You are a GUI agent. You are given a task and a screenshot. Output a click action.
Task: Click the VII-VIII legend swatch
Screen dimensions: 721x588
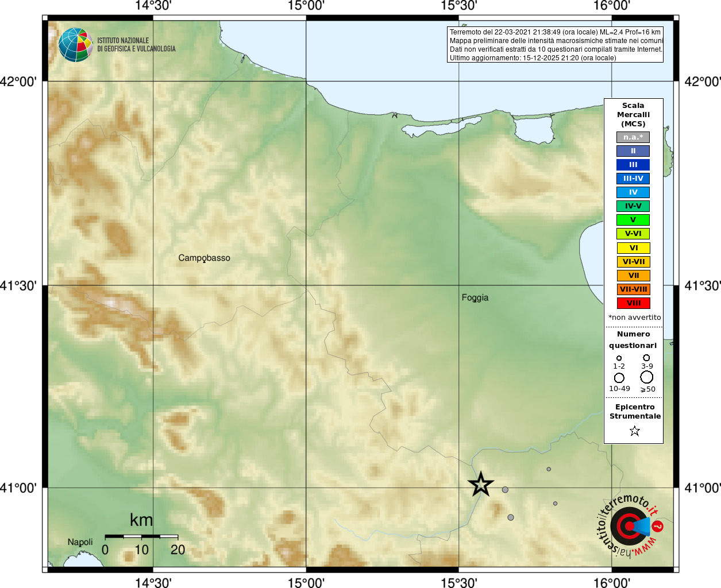(x=634, y=289)
